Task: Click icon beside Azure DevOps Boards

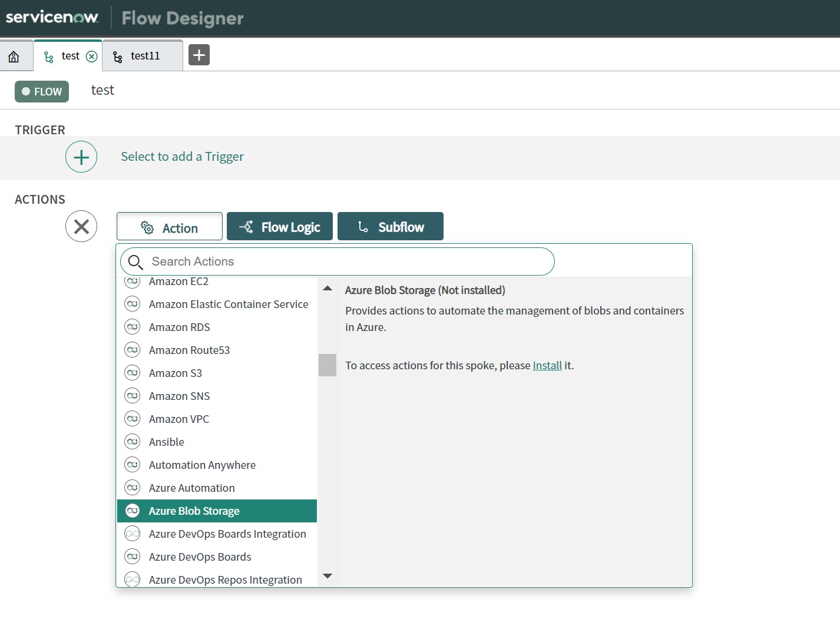Action: click(x=133, y=557)
